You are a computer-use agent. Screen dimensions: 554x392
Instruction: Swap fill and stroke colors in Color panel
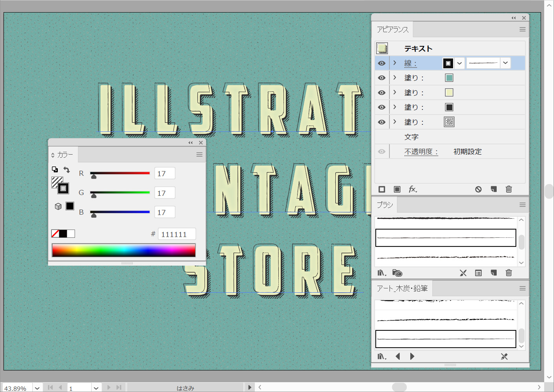click(x=67, y=170)
